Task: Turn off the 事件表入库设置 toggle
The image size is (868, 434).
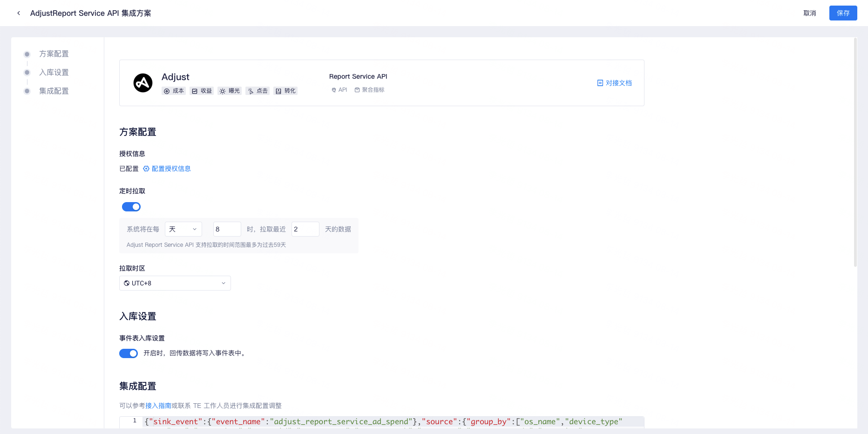Action: [x=129, y=353]
